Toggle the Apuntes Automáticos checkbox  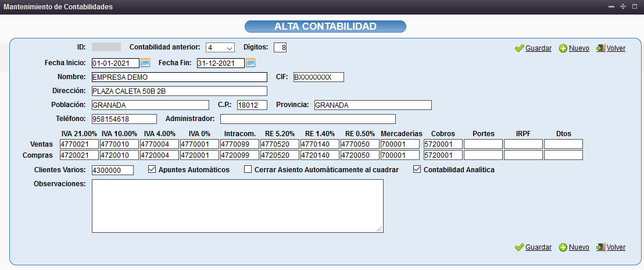pos(152,169)
